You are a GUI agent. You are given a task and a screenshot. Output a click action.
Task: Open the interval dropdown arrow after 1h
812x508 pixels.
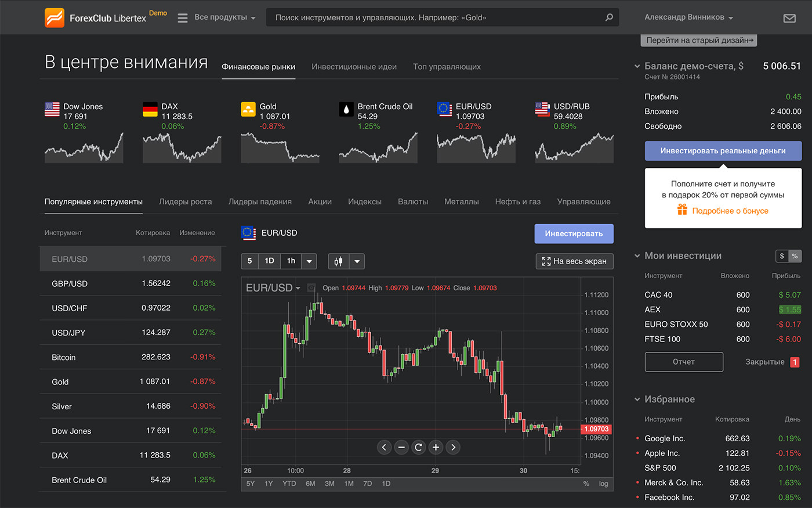click(x=309, y=261)
